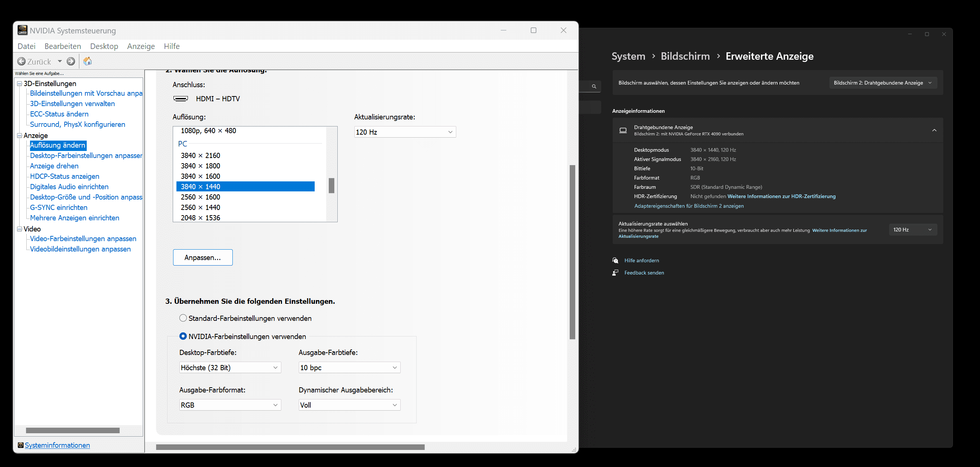
Task: Open the Systeminformationen link
Action: pos(57,445)
